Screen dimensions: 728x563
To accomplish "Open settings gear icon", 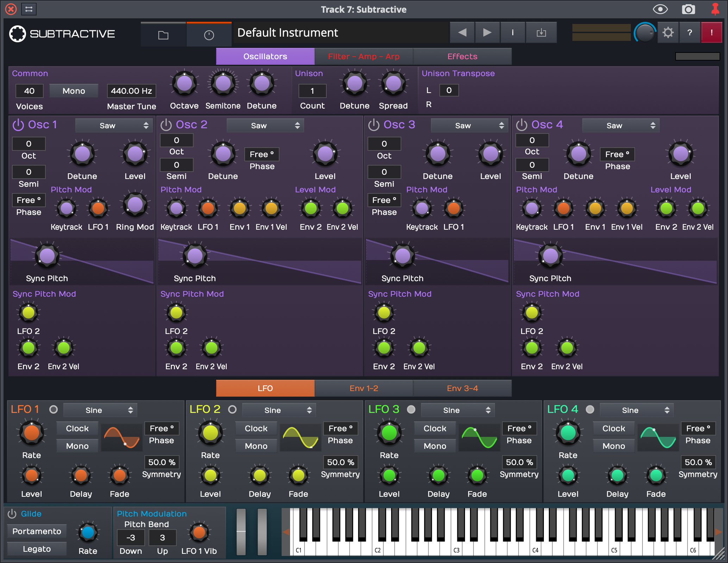I will pos(668,33).
